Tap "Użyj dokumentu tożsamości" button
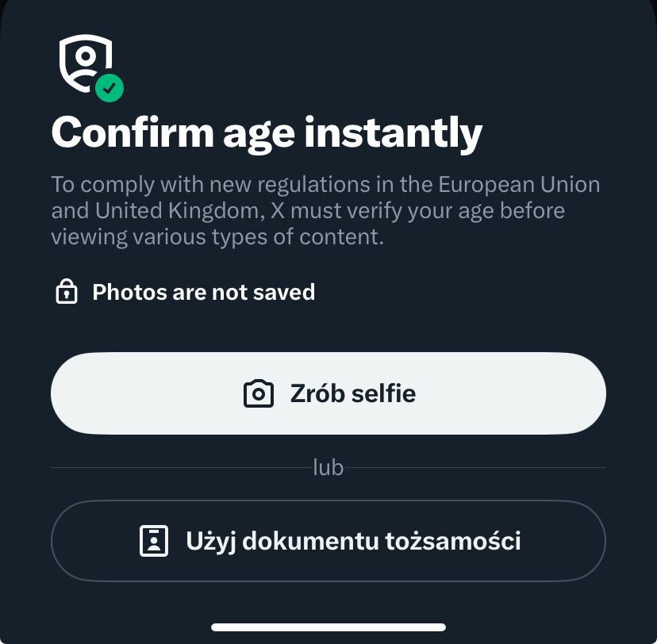 [x=328, y=541]
